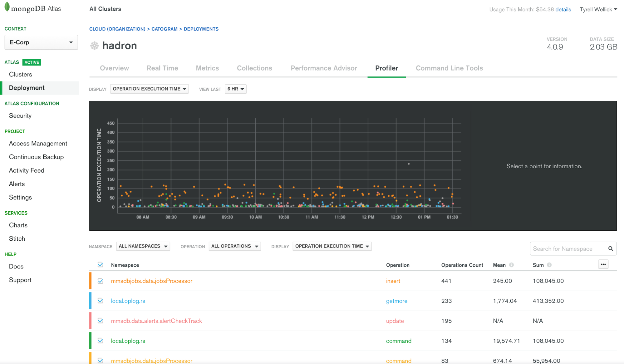Click the Charts service icon
The width and height of the screenshot is (624, 364).
[18, 224]
